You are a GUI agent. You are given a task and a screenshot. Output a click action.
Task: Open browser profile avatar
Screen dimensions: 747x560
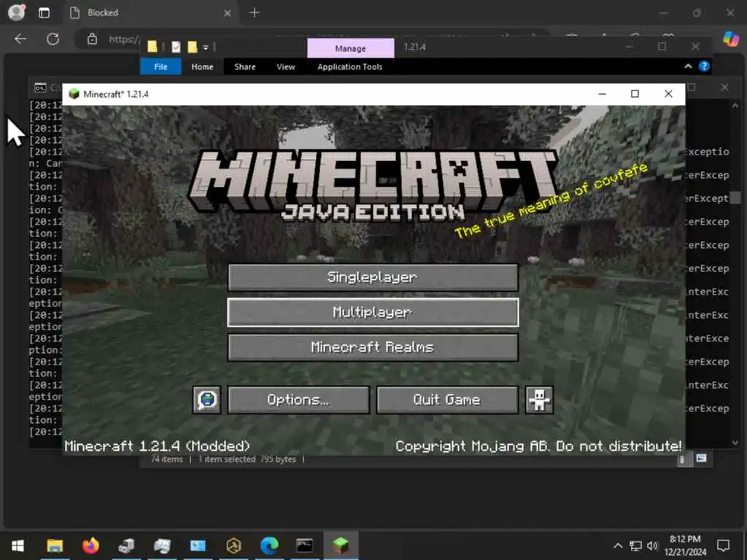coord(17,13)
